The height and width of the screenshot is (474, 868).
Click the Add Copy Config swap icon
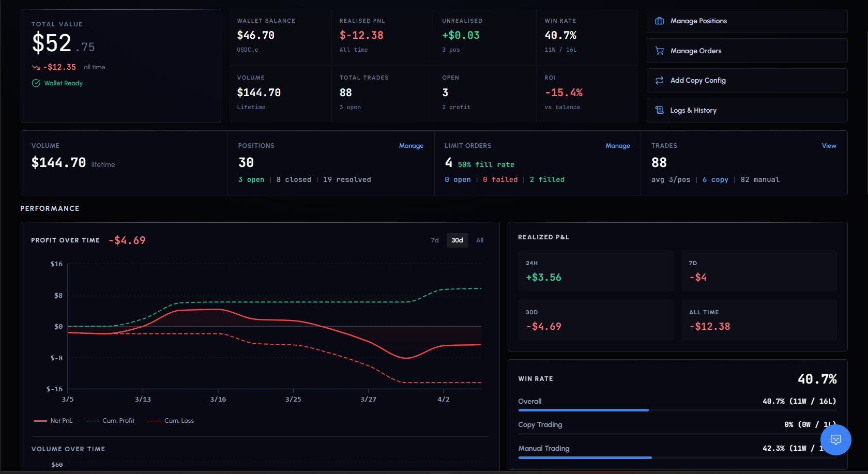click(x=659, y=80)
